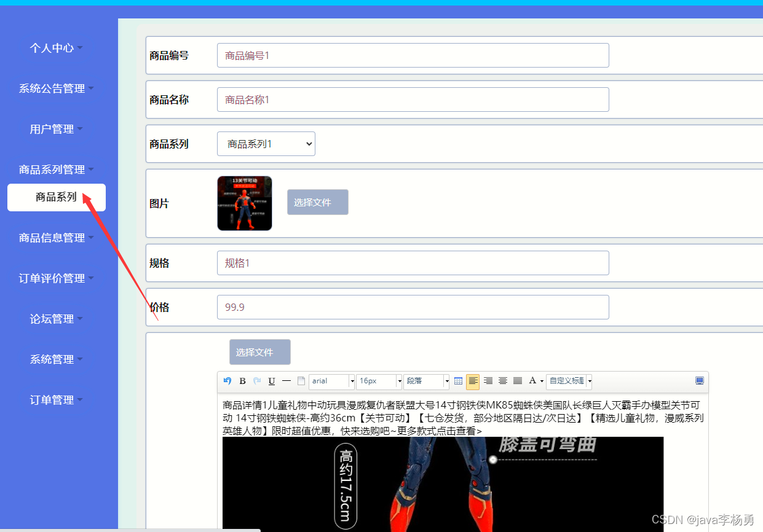Focus the 商品编号 input field
The width and height of the screenshot is (763, 532).
pyautogui.click(x=413, y=55)
